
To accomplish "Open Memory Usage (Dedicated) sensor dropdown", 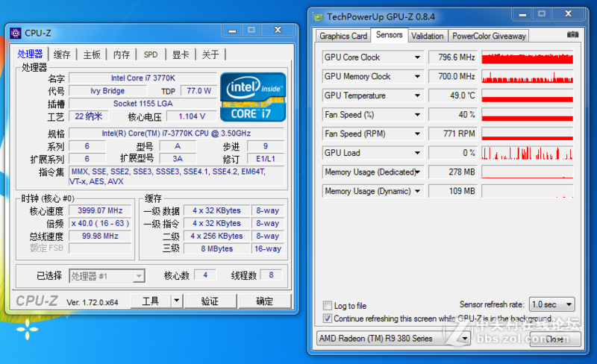I will (x=417, y=172).
